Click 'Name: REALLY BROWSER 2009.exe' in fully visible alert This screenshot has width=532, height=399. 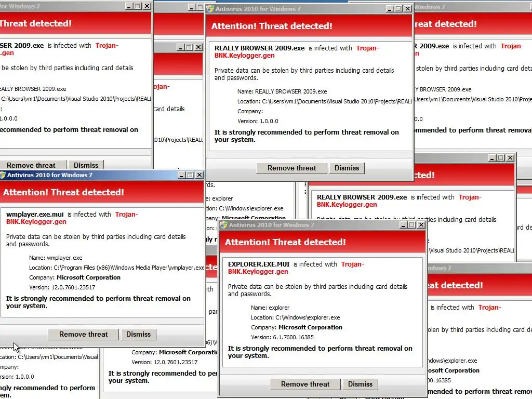point(282,91)
